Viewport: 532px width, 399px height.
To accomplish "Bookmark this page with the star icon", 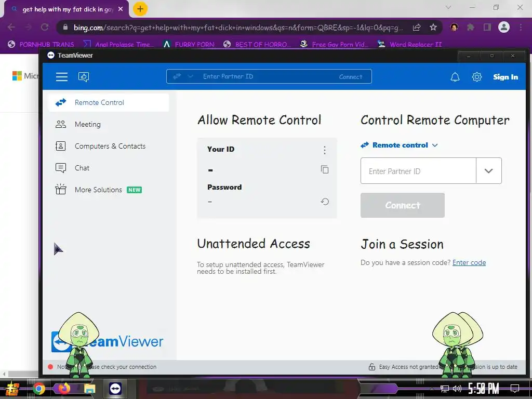I will [433, 28].
